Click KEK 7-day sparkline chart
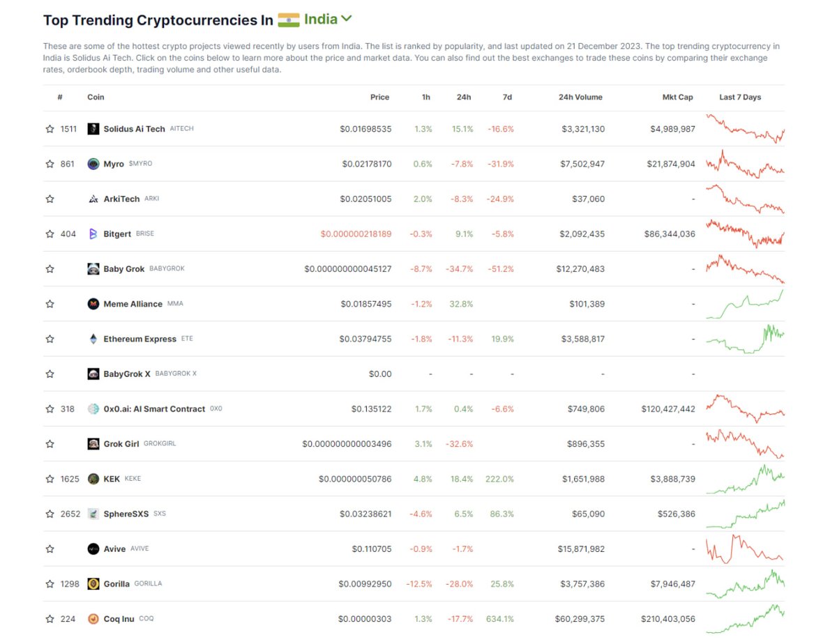Viewport: 837px width, 644px height. 745,479
